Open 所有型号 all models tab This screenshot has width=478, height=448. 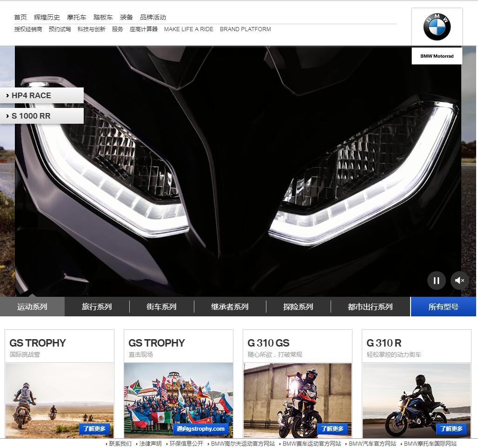point(443,307)
